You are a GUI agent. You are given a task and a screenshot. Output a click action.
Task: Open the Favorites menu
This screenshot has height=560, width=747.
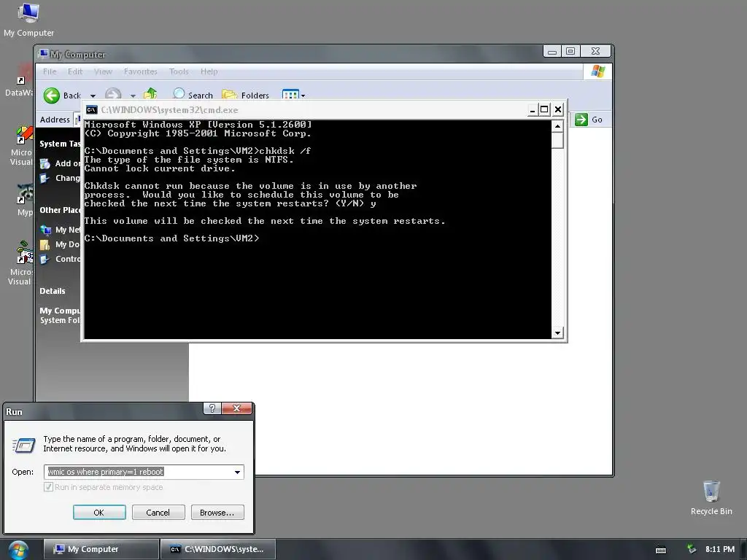tap(140, 71)
